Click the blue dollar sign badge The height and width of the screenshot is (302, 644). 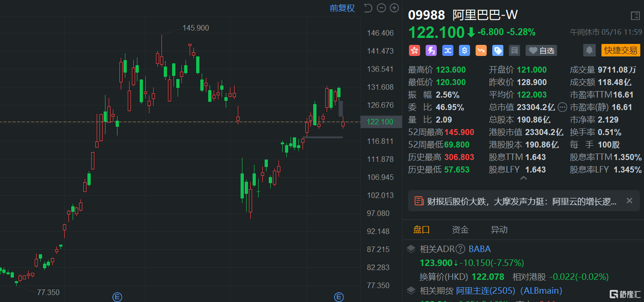(464, 50)
